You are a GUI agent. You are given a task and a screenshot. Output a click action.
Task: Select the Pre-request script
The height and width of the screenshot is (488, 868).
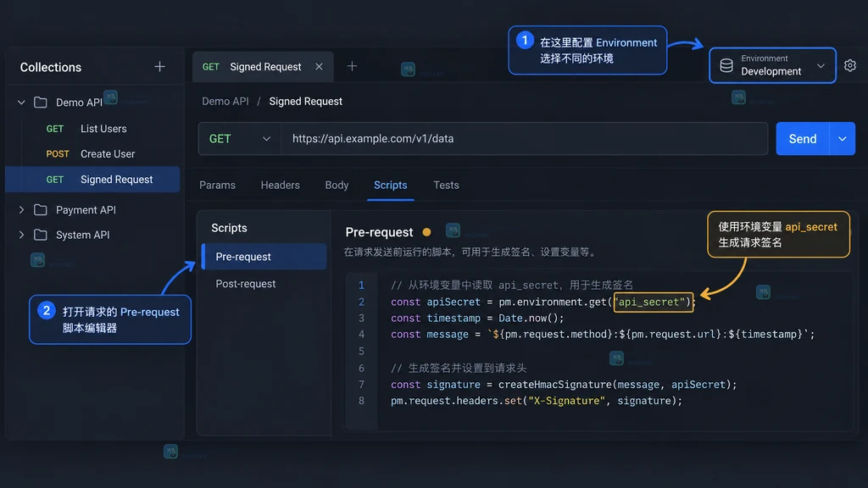click(x=264, y=257)
